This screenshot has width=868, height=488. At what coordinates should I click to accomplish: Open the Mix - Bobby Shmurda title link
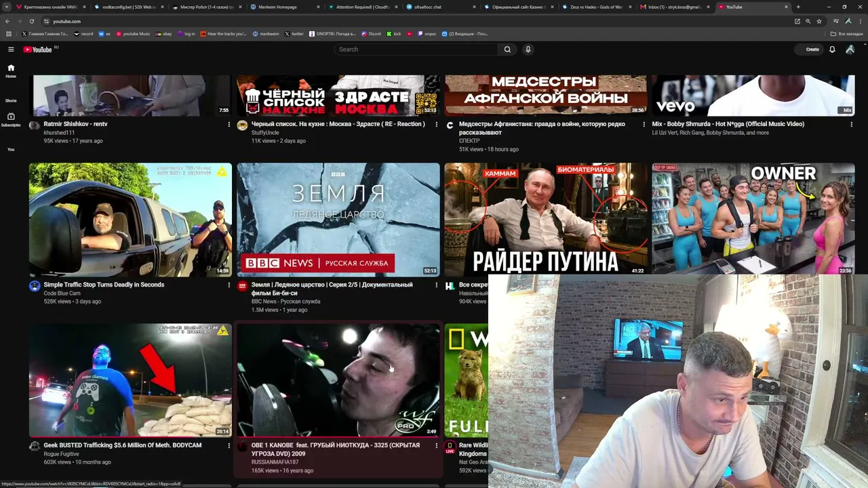point(728,124)
